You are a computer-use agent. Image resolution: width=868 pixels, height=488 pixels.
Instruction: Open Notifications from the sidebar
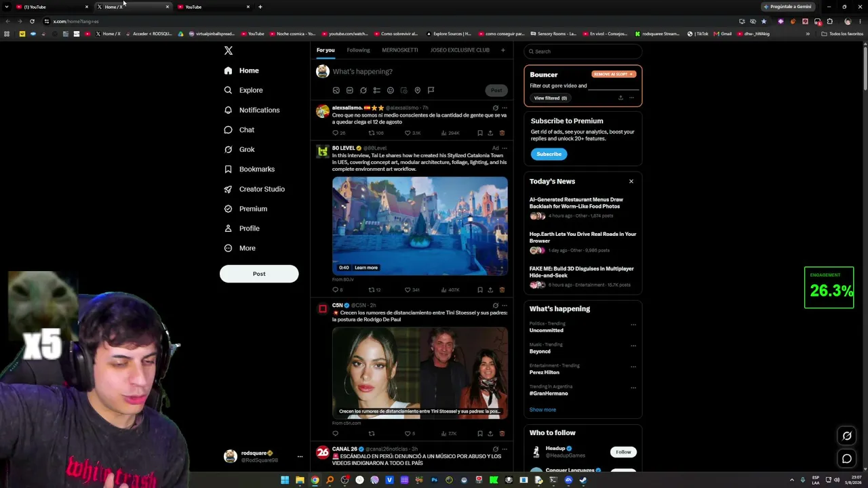[x=252, y=110]
